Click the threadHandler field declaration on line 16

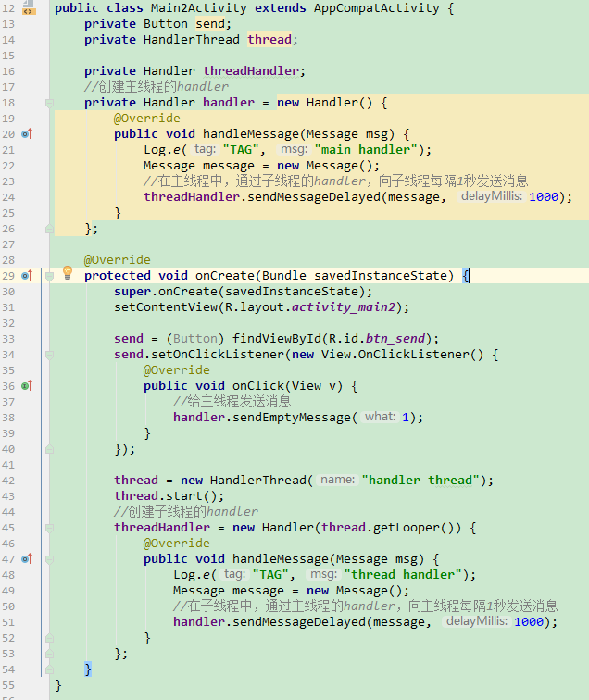coord(251,70)
